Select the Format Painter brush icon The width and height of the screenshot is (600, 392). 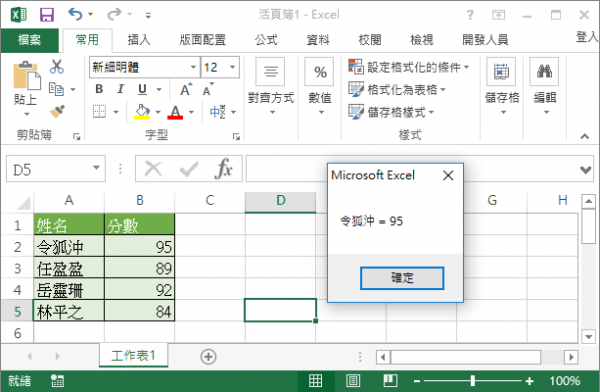pos(57,111)
